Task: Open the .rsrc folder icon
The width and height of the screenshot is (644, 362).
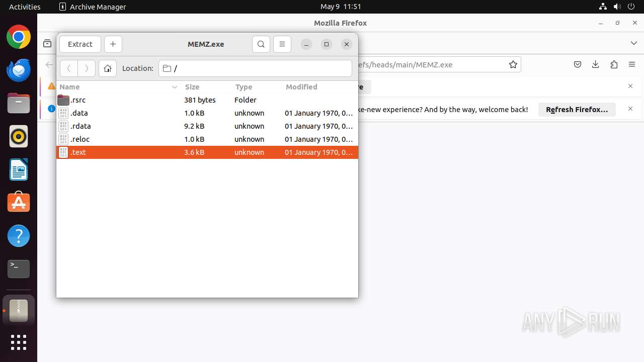Action: pyautogui.click(x=63, y=100)
